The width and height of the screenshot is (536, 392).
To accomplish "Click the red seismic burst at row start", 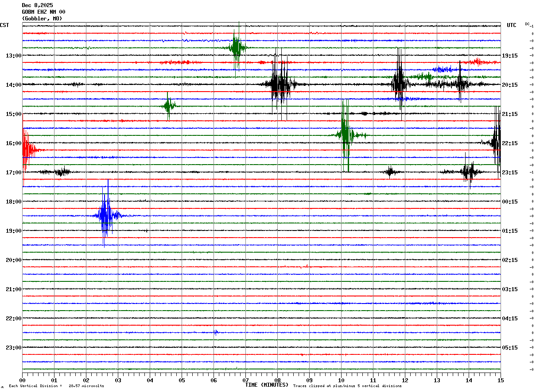I will (26, 150).
